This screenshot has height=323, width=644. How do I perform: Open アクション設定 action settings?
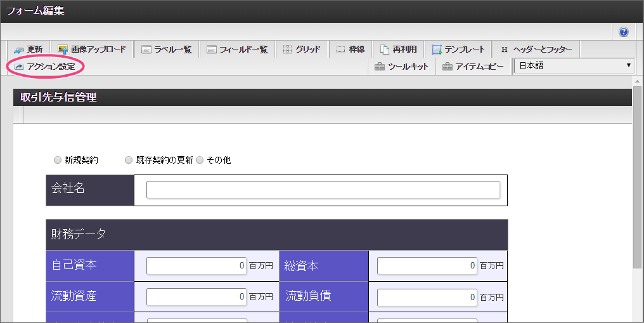(45, 67)
